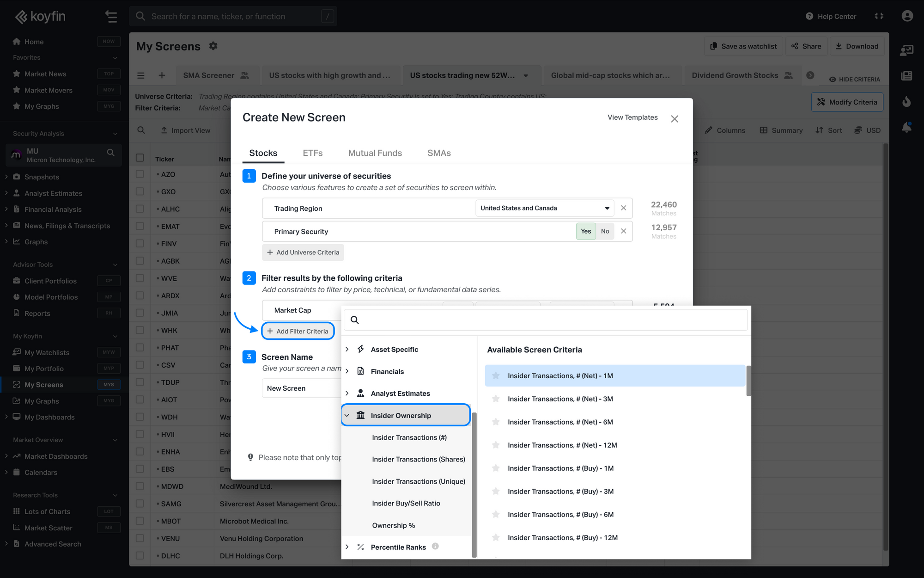Select Insider Buy/Sell Ratio subcategory
This screenshot has width=924, height=578.
coord(406,503)
